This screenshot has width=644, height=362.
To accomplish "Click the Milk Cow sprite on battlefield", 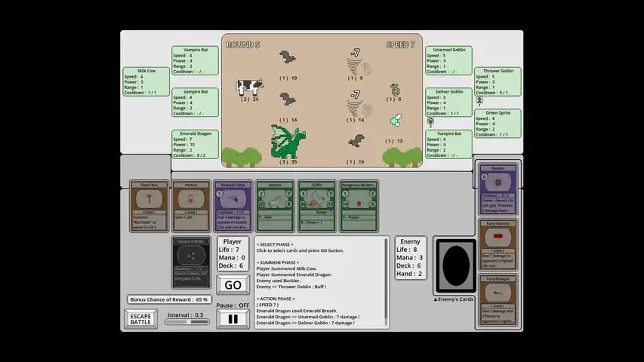I will point(249,87).
